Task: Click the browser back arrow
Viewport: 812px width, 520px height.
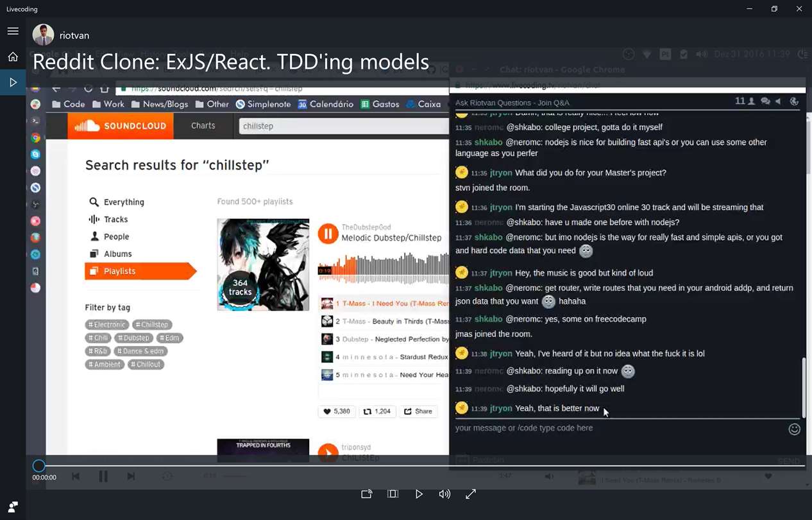Action: tap(56, 88)
